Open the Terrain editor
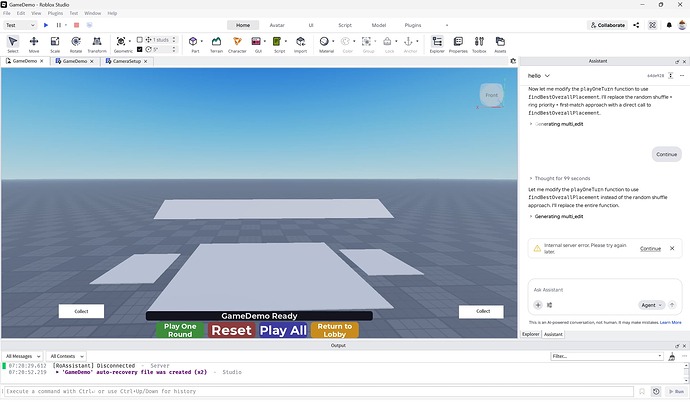Image resolution: width=690 pixels, height=411 pixels. [x=216, y=44]
